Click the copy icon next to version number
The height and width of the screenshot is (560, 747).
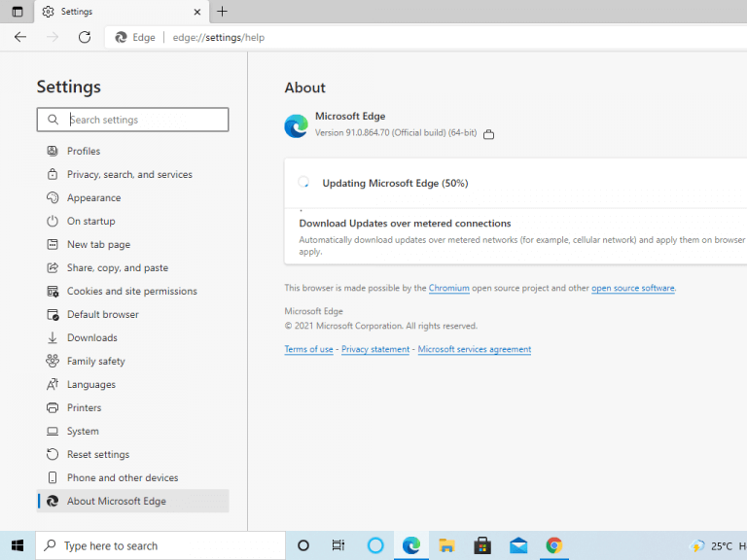pyautogui.click(x=488, y=134)
